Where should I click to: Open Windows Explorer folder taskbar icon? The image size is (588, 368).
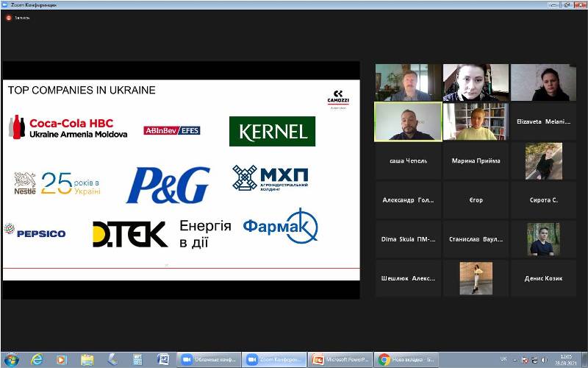click(x=87, y=360)
